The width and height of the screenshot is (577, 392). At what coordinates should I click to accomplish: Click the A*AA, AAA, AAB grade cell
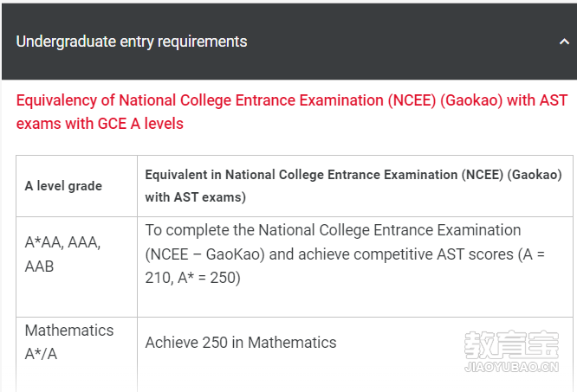click(x=76, y=267)
